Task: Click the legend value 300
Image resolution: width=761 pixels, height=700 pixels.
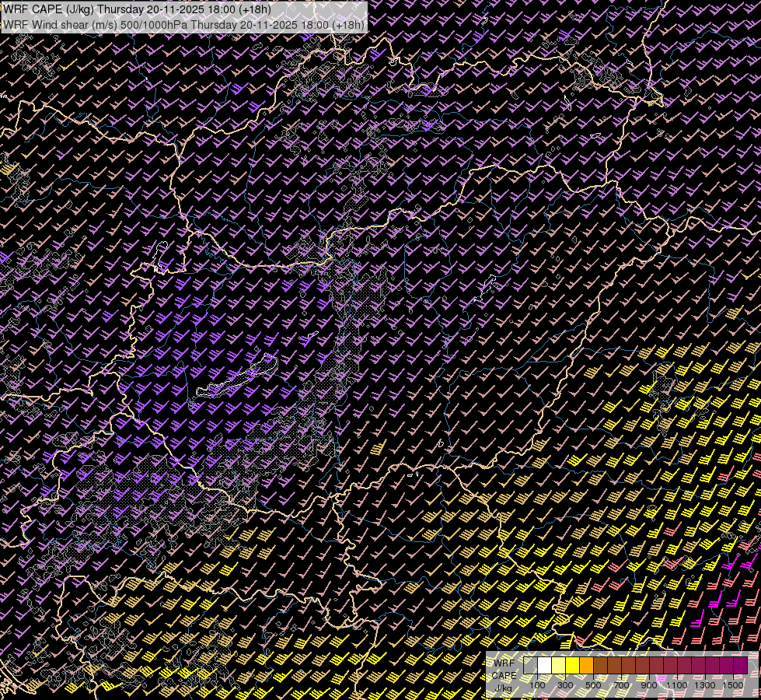Action: (x=565, y=685)
